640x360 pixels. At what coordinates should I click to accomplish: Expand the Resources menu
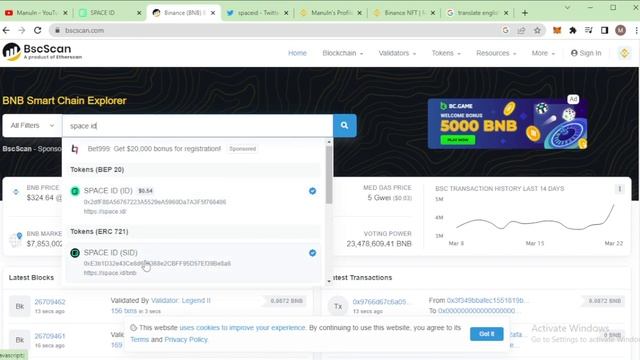496,53
